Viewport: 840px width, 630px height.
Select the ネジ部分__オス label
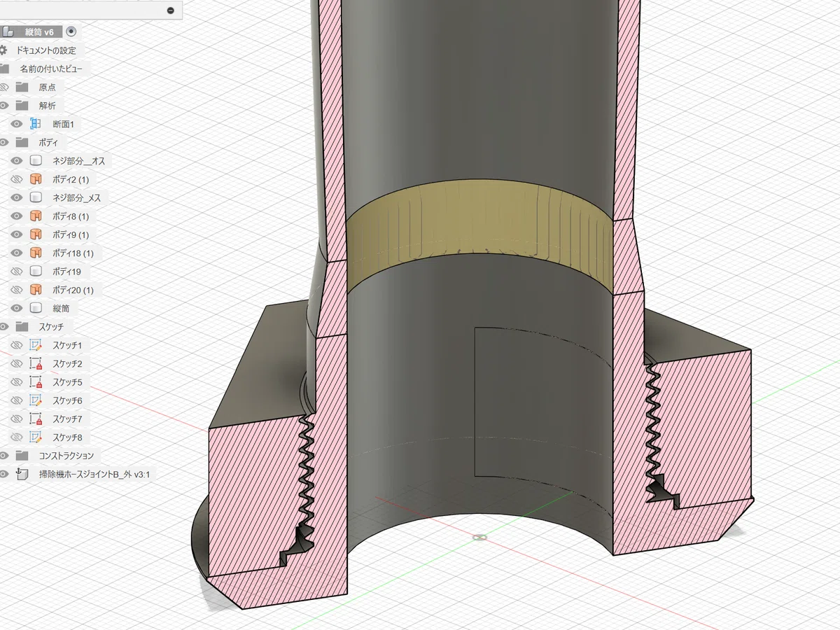coord(79,160)
